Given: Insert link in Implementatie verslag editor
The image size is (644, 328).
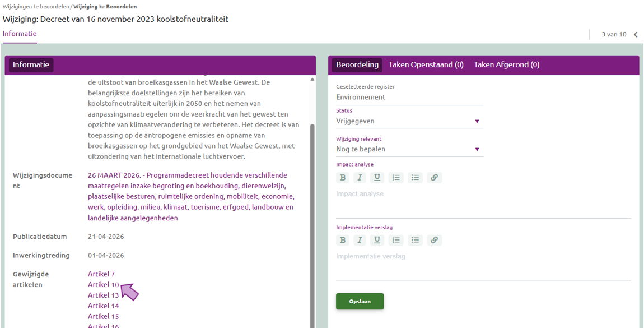Looking at the screenshot, I should (435, 240).
